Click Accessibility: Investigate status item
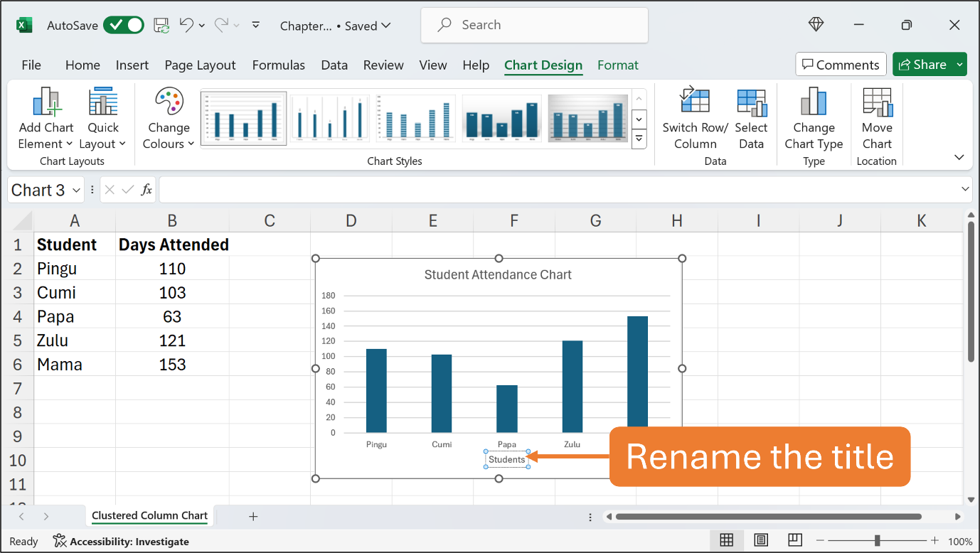The width and height of the screenshot is (980, 553). [122, 542]
